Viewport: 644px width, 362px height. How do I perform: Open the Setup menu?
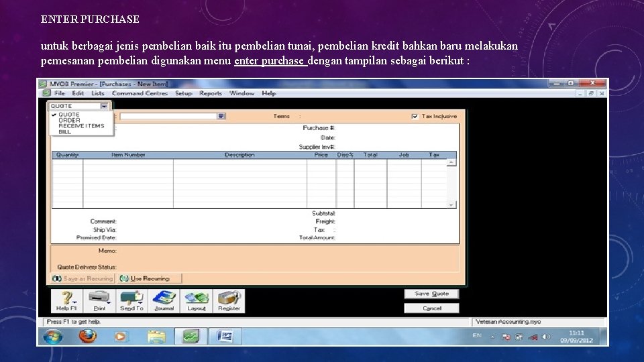184,94
